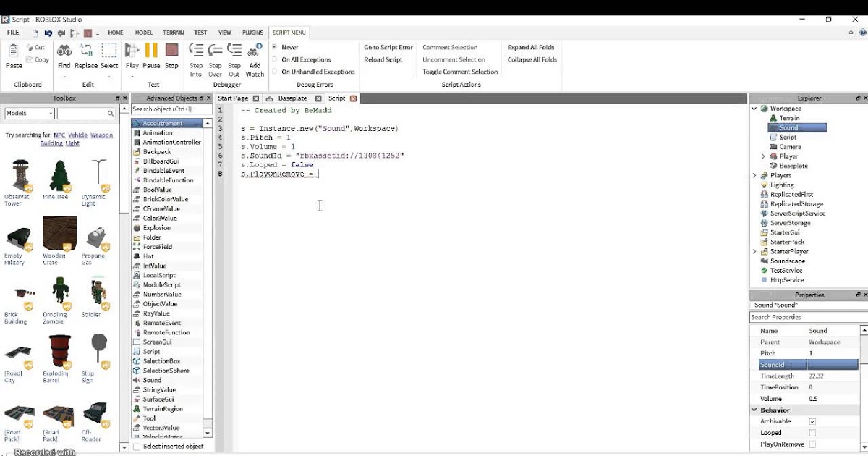Open the FILE menu
Image resolution: width=868 pixels, height=456 pixels.
point(13,33)
